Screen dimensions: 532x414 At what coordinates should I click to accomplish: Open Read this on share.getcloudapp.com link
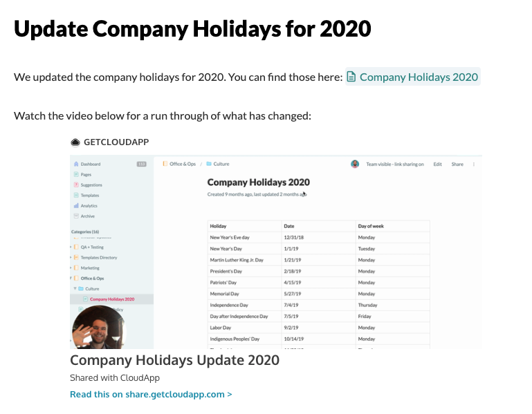151,395
